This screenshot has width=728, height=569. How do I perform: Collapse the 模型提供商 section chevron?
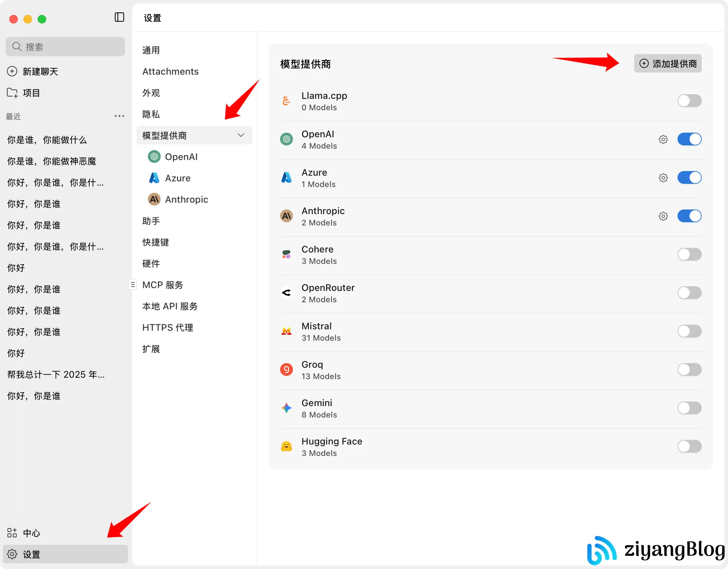(x=240, y=135)
